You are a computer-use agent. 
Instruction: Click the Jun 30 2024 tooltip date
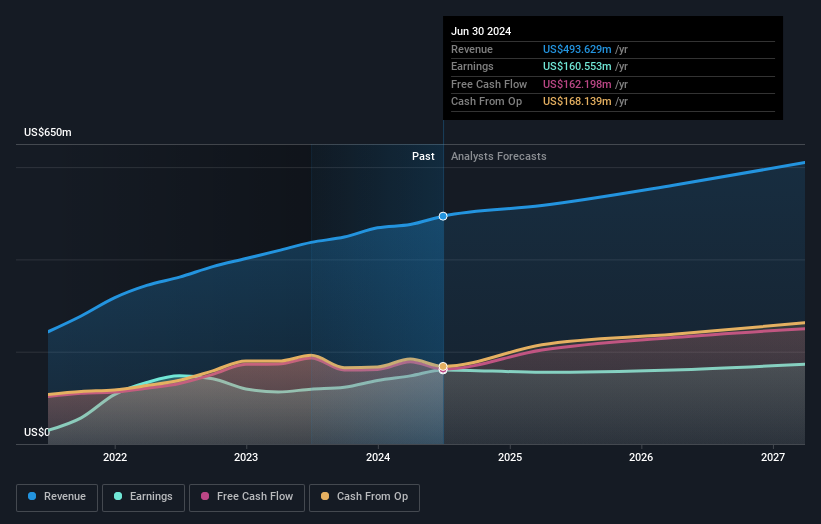coord(481,31)
